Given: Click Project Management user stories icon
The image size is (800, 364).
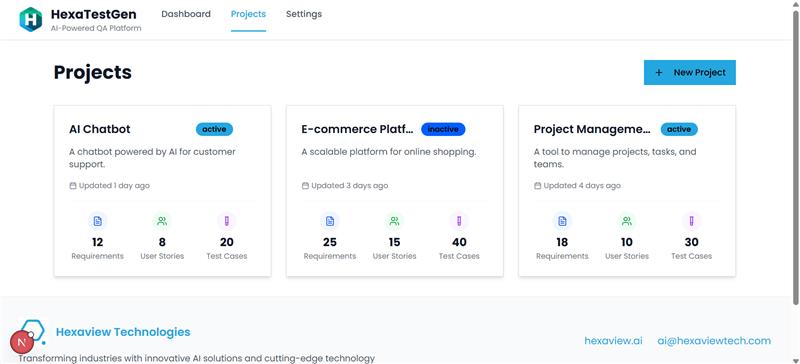Looking at the screenshot, I should tap(627, 221).
